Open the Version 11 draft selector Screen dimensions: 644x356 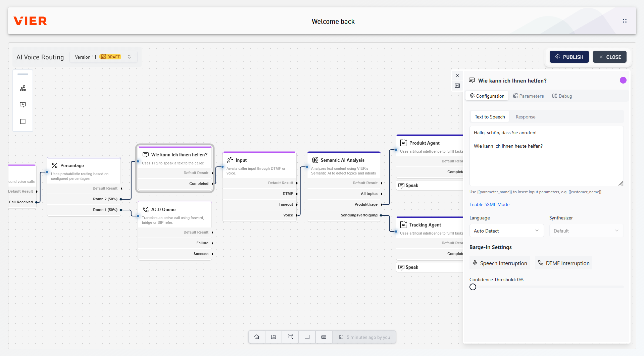(x=103, y=57)
